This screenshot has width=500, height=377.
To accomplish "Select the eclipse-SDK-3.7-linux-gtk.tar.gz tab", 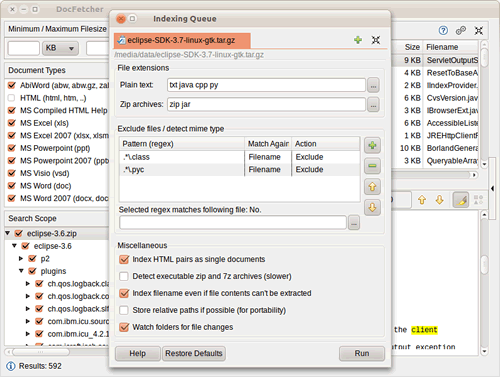I will pyautogui.click(x=182, y=40).
